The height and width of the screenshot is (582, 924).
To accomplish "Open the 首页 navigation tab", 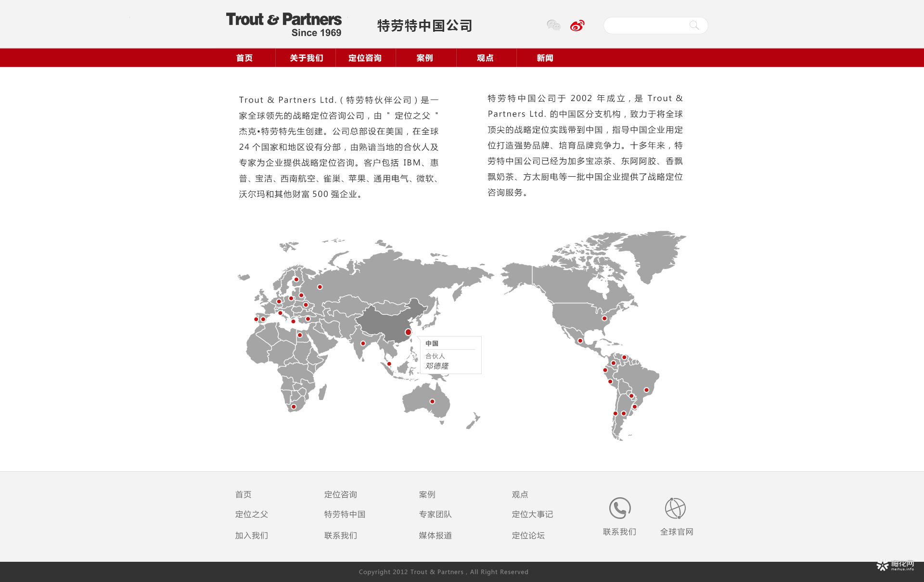I will click(244, 58).
